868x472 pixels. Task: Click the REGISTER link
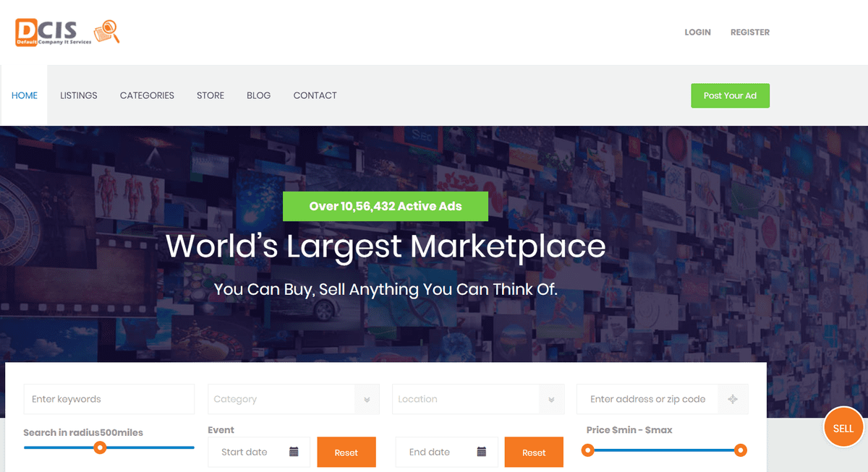pos(750,33)
